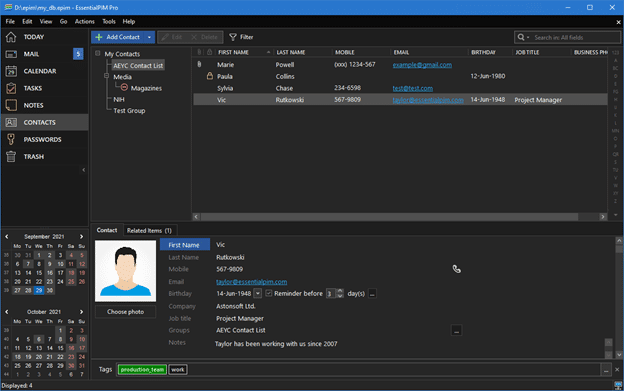Image resolution: width=624 pixels, height=391 pixels.
Task: Click the phone call icon beside Mobile
Action: [456, 269]
